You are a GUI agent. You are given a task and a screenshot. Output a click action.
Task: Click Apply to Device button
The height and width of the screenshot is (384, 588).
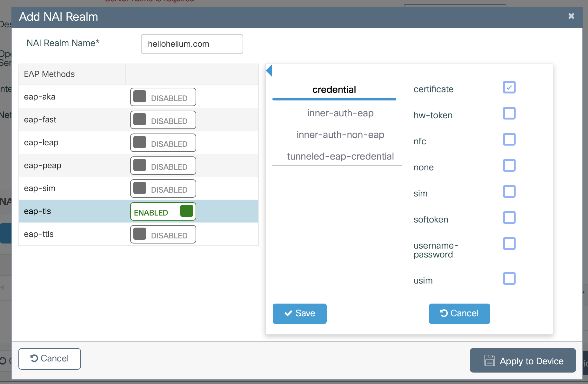[x=523, y=360]
